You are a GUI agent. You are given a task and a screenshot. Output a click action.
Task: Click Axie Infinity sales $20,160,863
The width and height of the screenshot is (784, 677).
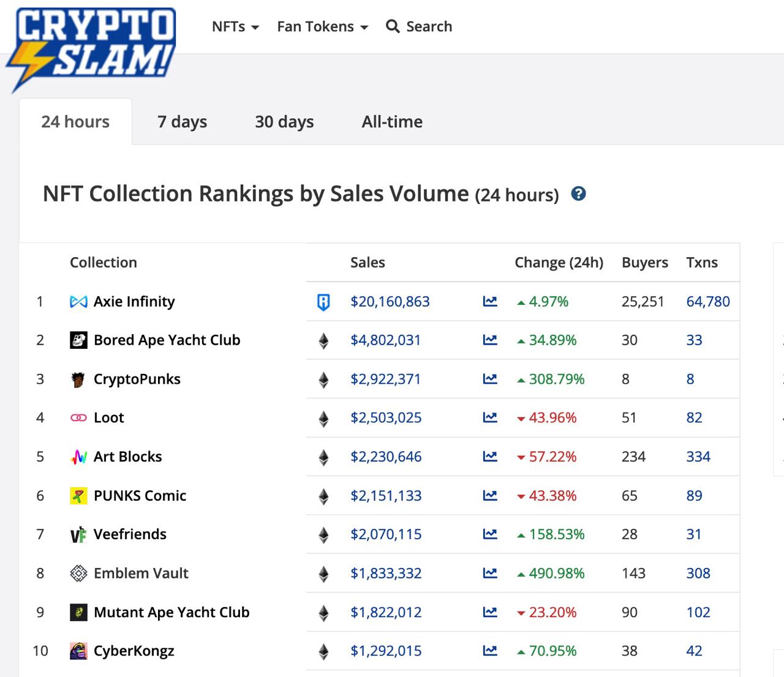tap(390, 302)
